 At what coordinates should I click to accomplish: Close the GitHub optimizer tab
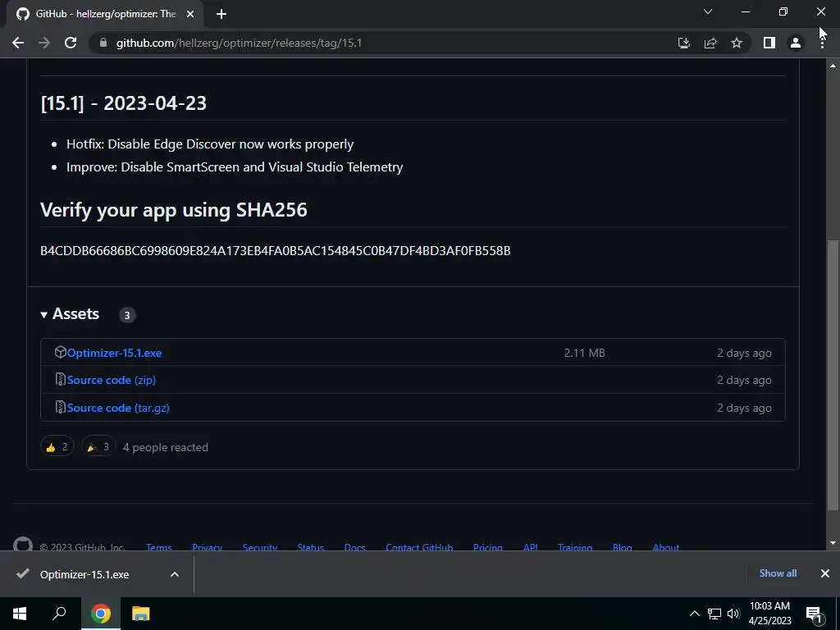pyautogui.click(x=190, y=14)
